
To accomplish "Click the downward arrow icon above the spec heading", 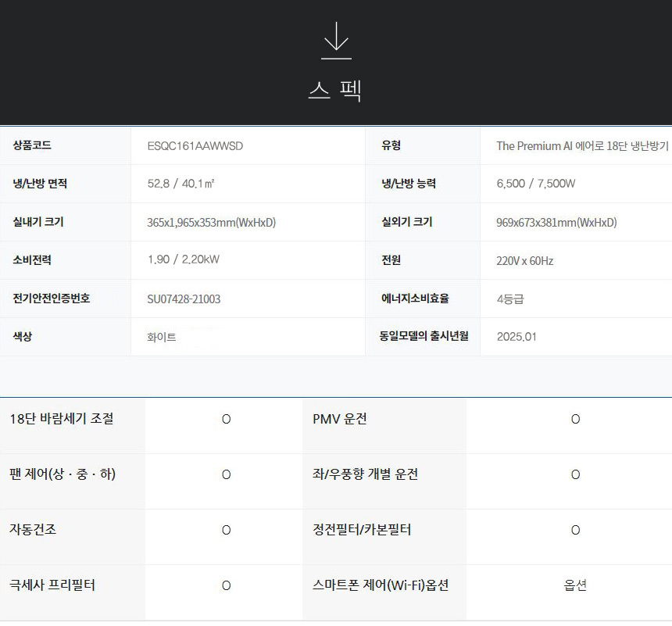I will click(336, 41).
